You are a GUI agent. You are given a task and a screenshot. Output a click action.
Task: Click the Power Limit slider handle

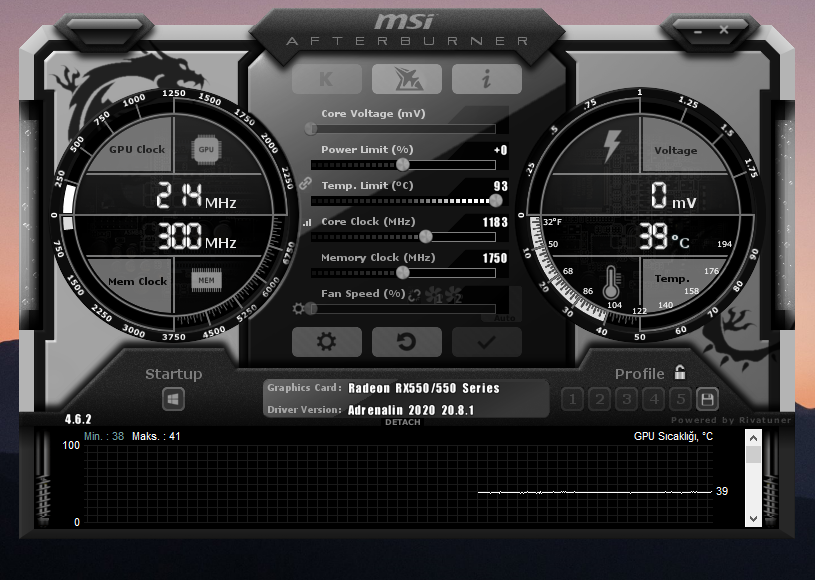coord(403,165)
